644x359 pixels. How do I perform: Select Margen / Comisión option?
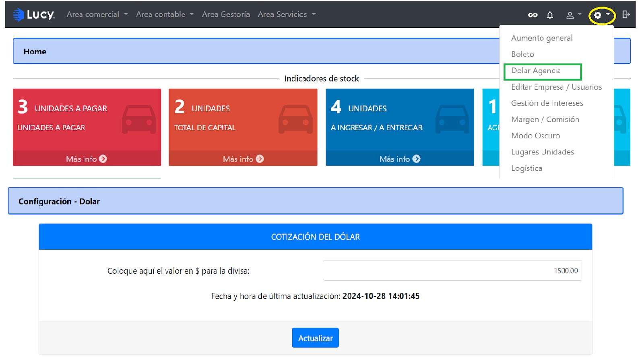point(545,119)
